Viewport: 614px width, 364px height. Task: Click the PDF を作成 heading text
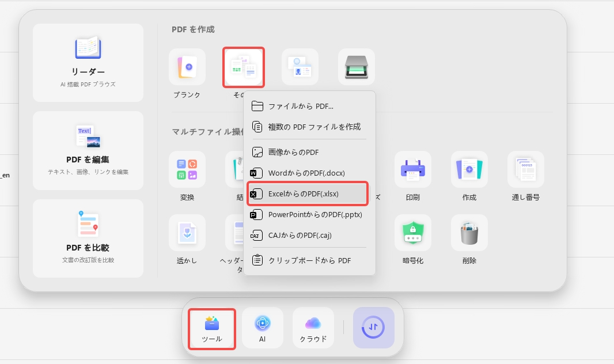point(193,29)
